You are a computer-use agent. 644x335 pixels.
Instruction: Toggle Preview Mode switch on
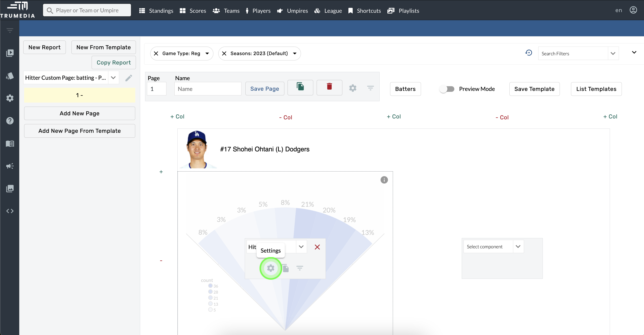(447, 89)
